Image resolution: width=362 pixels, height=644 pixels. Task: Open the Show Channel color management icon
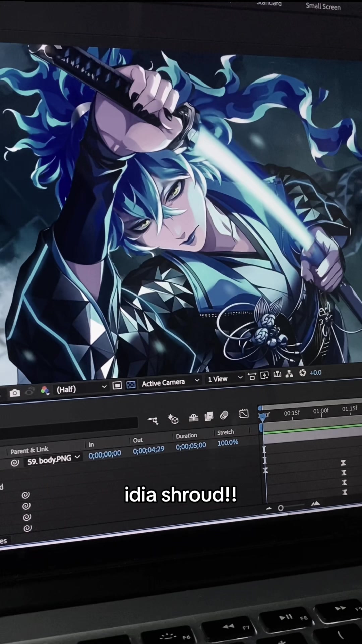(x=45, y=390)
